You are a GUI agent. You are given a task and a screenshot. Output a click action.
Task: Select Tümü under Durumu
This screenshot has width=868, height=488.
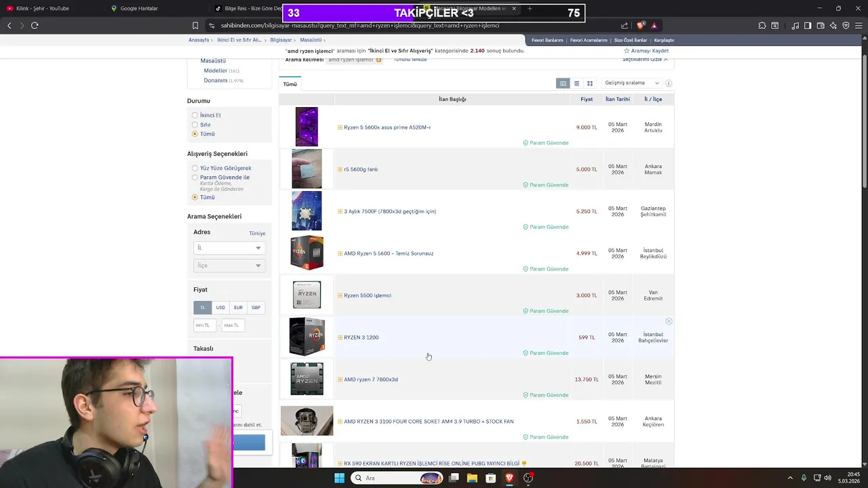[x=195, y=134]
